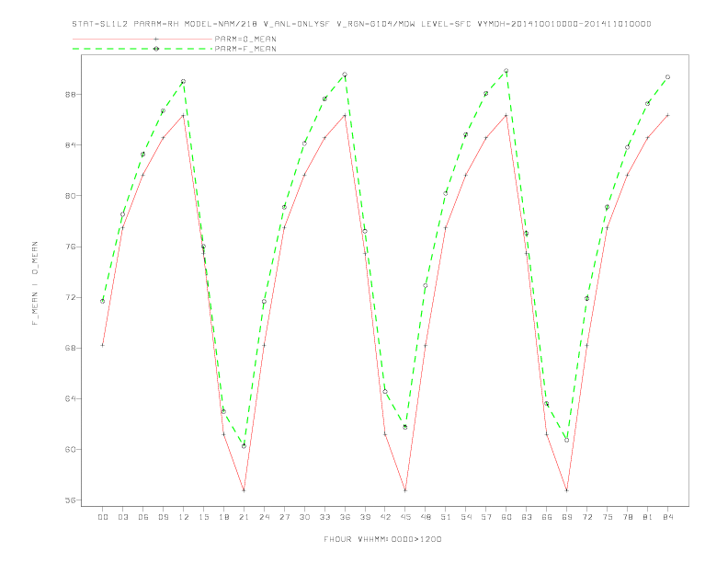Click the F_MEAN | O_MEAN y-axis title
This screenshot has width=728, height=563.
tap(35, 283)
